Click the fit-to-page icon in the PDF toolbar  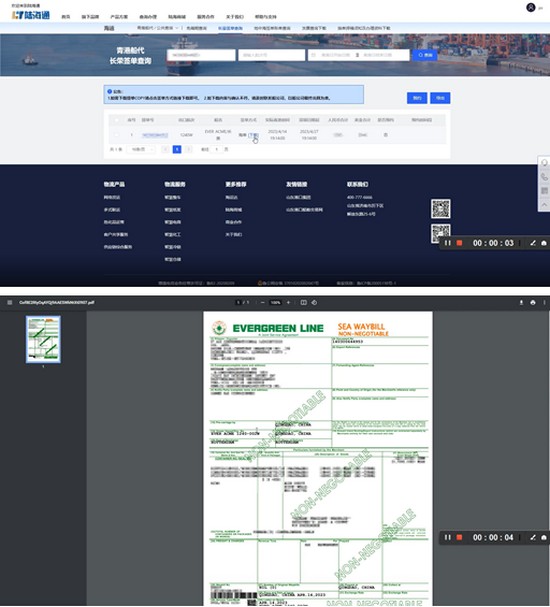click(x=304, y=302)
